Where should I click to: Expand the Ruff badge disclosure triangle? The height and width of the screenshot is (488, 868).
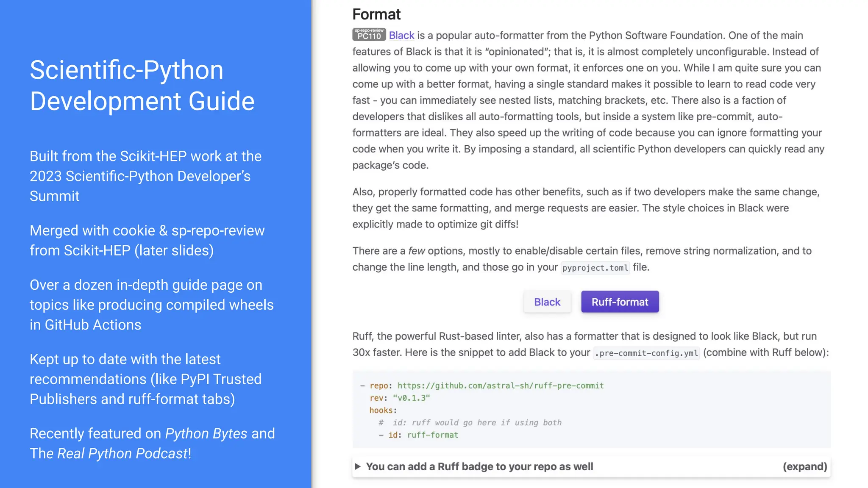pos(358,466)
